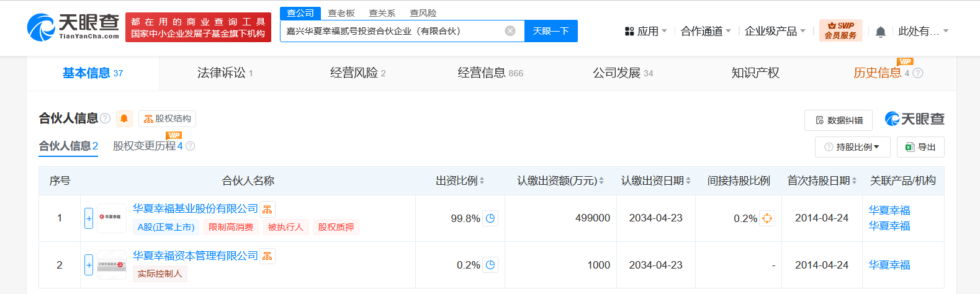
Task: Click the indirect shareholding icon in row 1
Action: click(766, 218)
